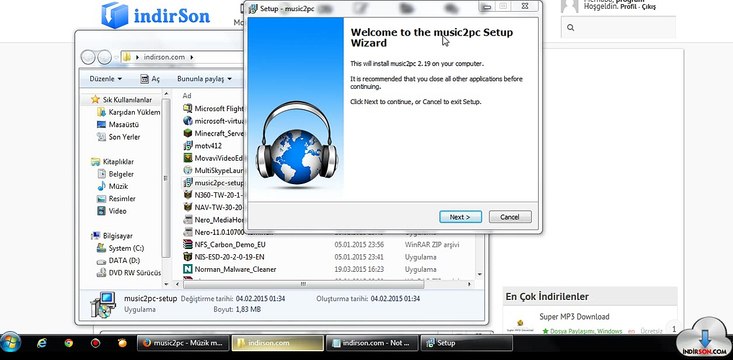Click date 19.03.2015 16:23 cell
733x360 pixels.
pos(359,269)
